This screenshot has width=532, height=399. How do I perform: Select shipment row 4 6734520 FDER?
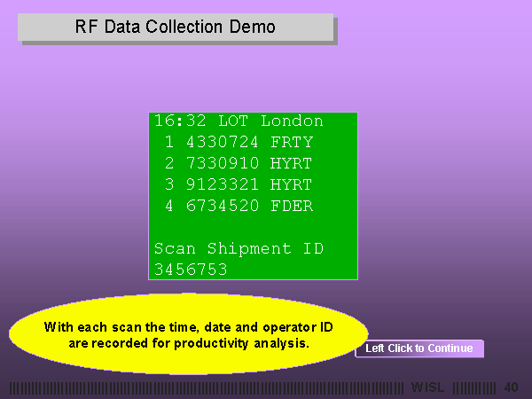coord(239,206)
